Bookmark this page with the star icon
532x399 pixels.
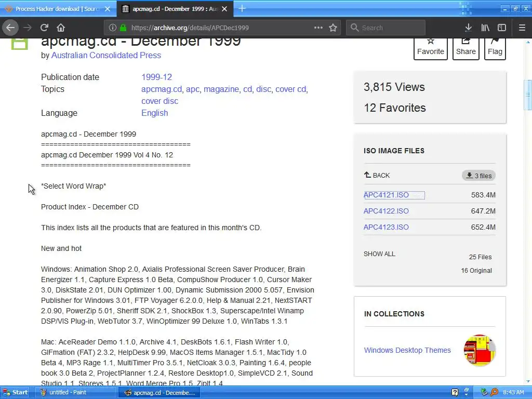point(333,28)
